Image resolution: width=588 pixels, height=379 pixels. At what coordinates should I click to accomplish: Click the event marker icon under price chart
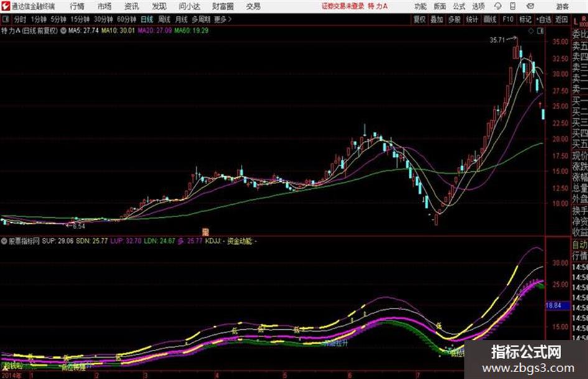click(x=205, y=232)
